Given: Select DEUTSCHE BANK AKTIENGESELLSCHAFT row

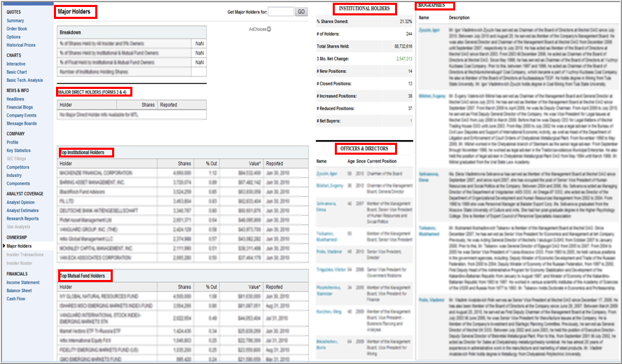Looking at the screenshot, I should [183, 211].
